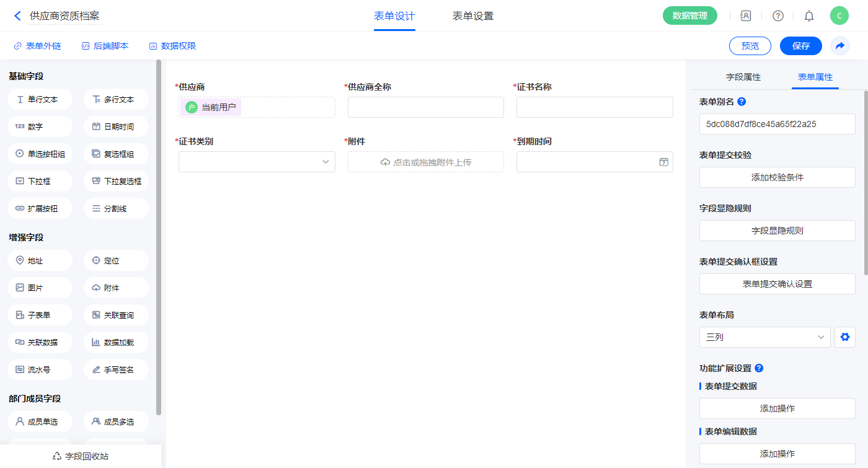Viewport: 868px width, 468px height.
Task: Click the 添加校验条件 button
Action: (x=777, y=177)
